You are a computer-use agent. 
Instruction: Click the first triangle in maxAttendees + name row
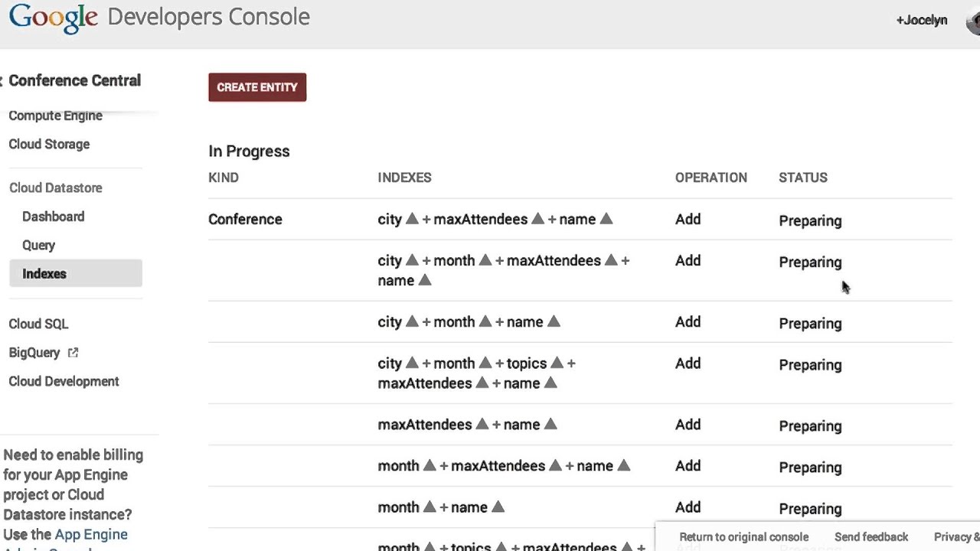pos(482,425)
